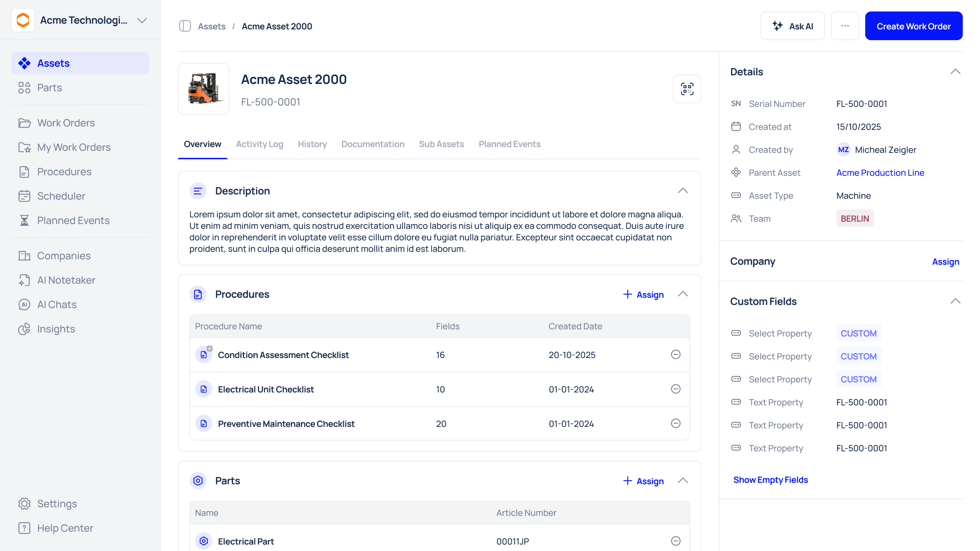Image resolution: width=980 pixels, height=551 pixels.
Task: Remove Electrical Part with minus icon
Action: click(x=675, y=541)
